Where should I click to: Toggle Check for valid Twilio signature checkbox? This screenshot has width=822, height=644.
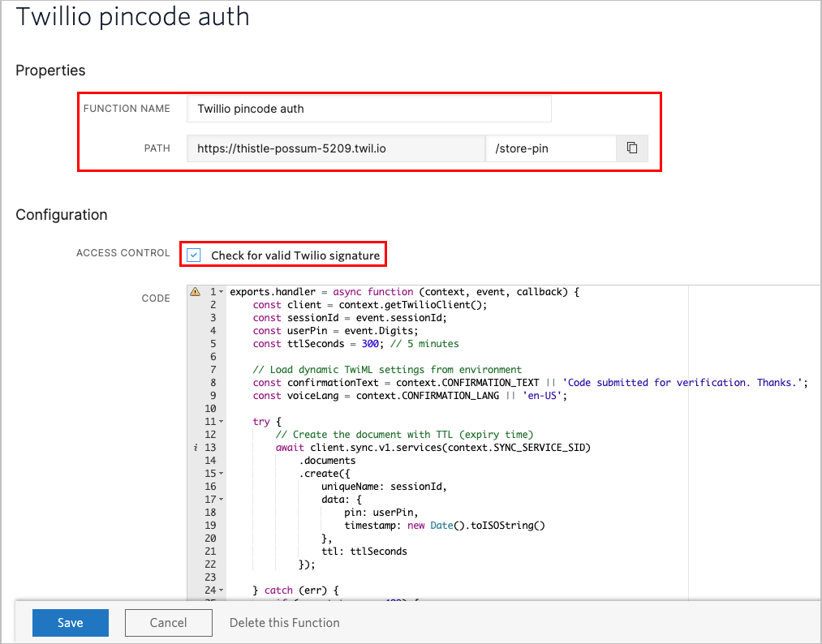[194, 255]
